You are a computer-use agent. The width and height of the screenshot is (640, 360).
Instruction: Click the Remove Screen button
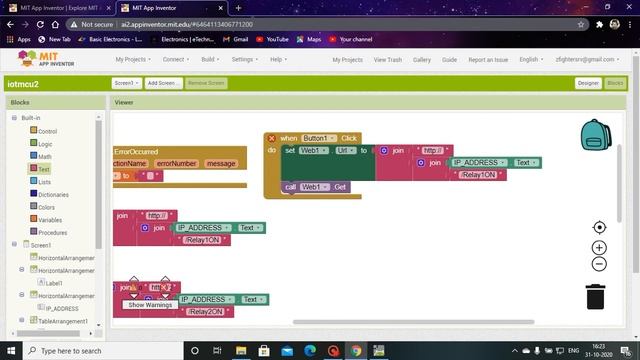point(206,83)
